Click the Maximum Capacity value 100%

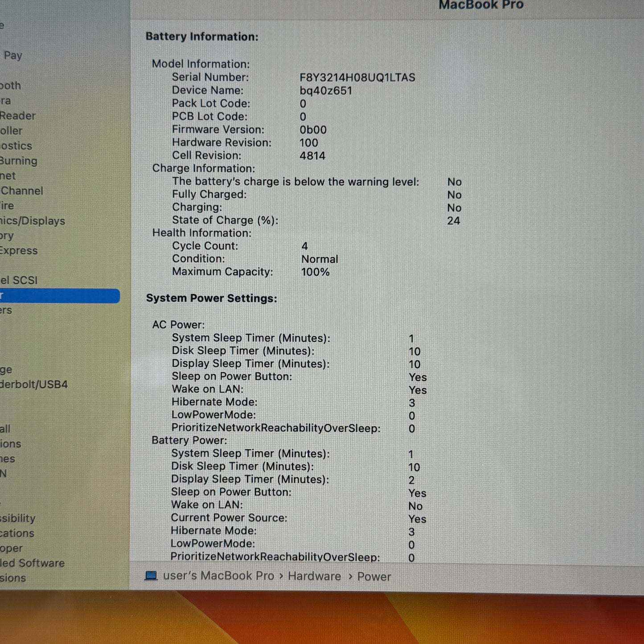click(x=316, y=272)
